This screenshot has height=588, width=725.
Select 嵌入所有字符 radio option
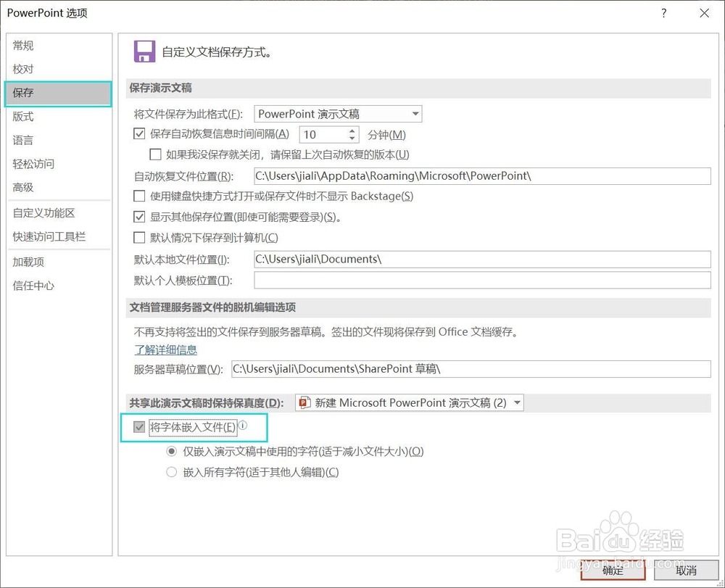(x=172, y=472)
